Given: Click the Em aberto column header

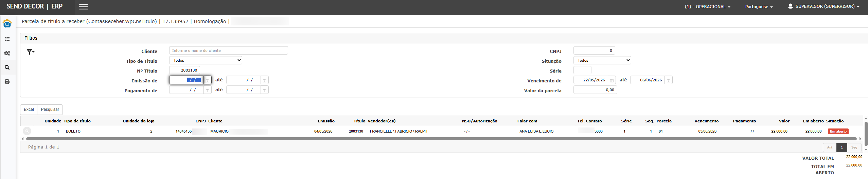Looking at the screenshot, I should tap(813, 121).
